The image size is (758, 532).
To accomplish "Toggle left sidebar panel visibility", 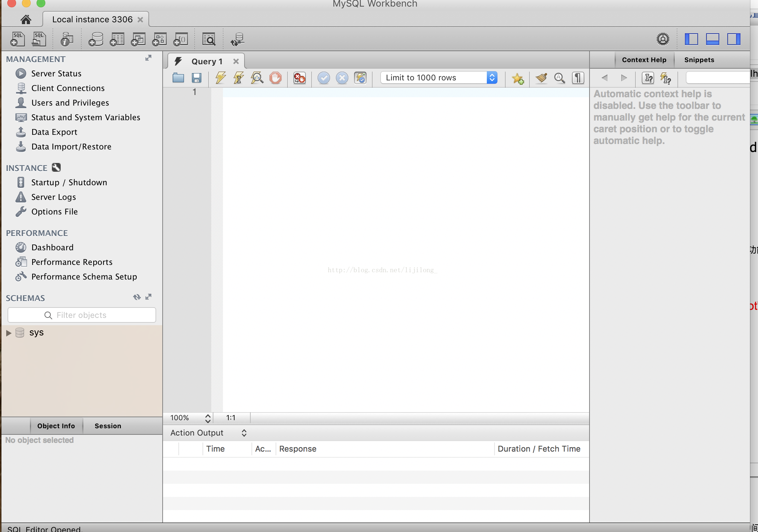I will coord(691,39).
